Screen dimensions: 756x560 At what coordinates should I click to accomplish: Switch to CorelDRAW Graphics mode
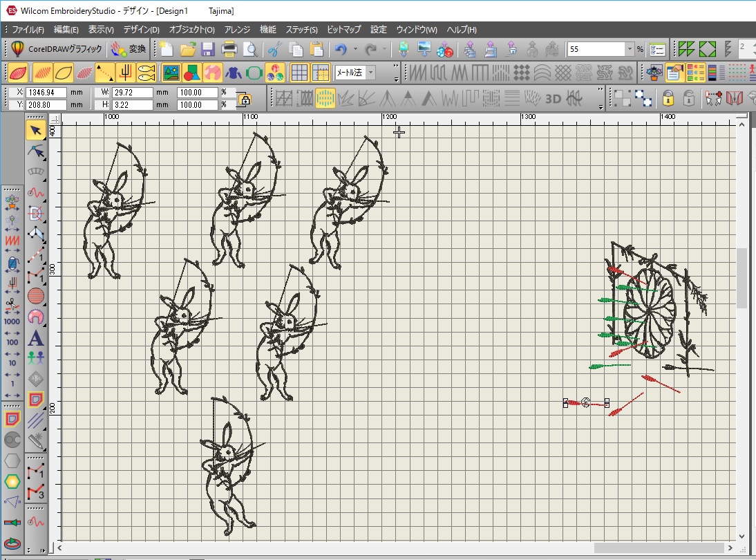pos(57,48)
